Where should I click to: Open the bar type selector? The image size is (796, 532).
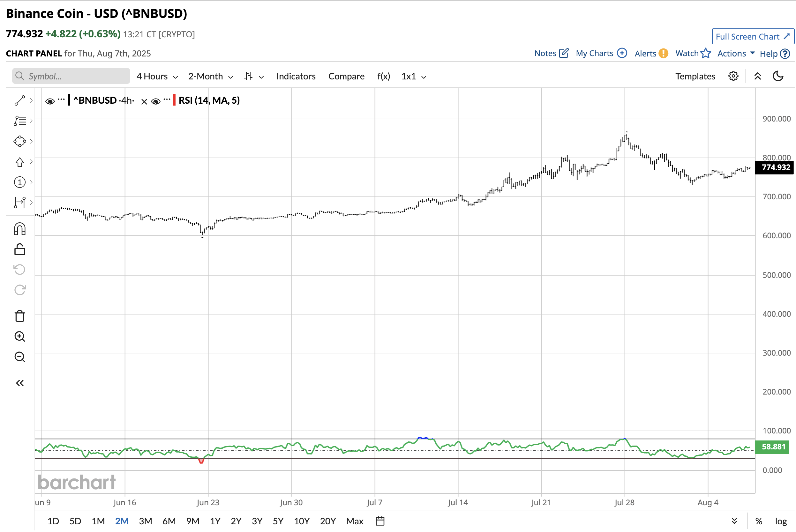[x=253, y=76]
